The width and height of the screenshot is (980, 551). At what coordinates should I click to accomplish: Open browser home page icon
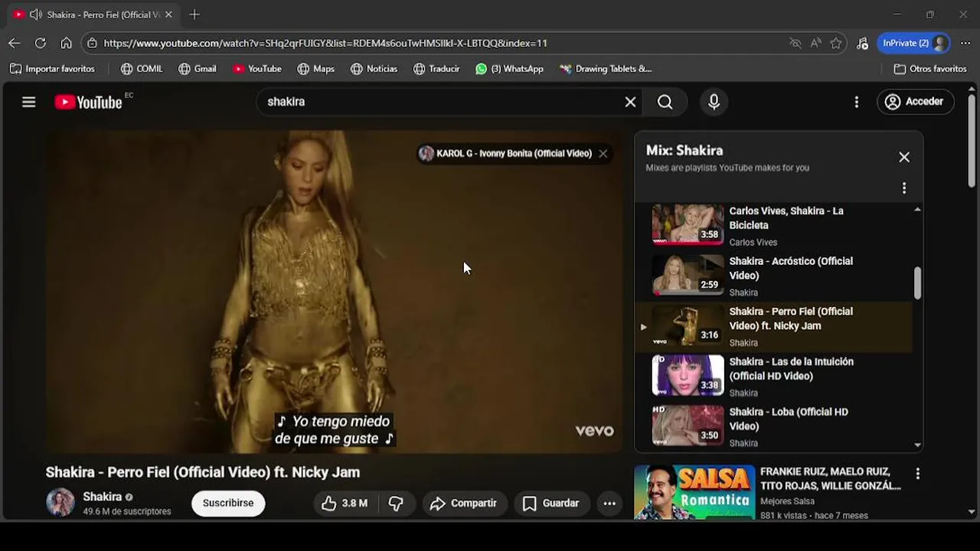click(x=67, y=43)
